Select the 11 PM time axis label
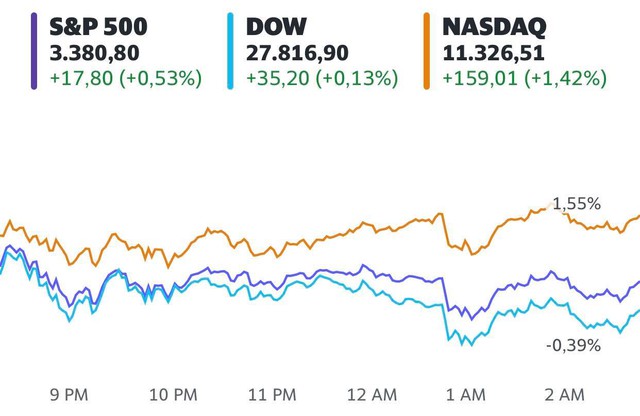The image size is (640, 416). [272, 395]
